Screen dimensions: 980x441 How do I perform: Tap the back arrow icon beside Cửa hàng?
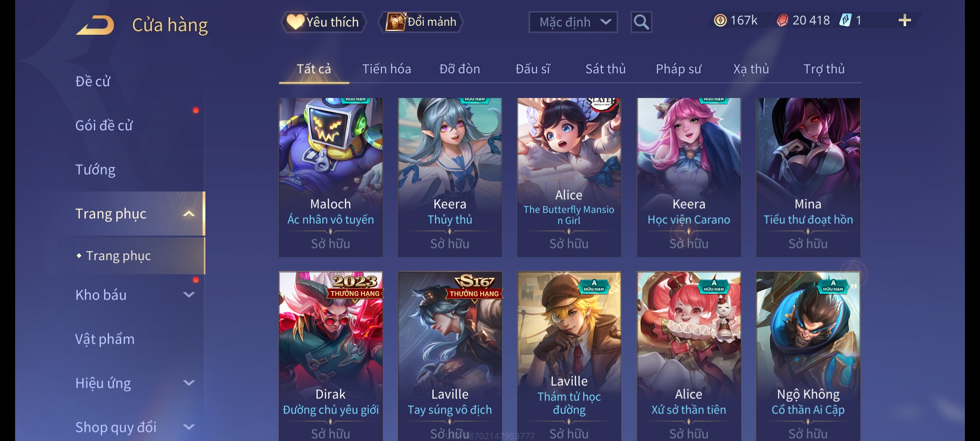95,25
